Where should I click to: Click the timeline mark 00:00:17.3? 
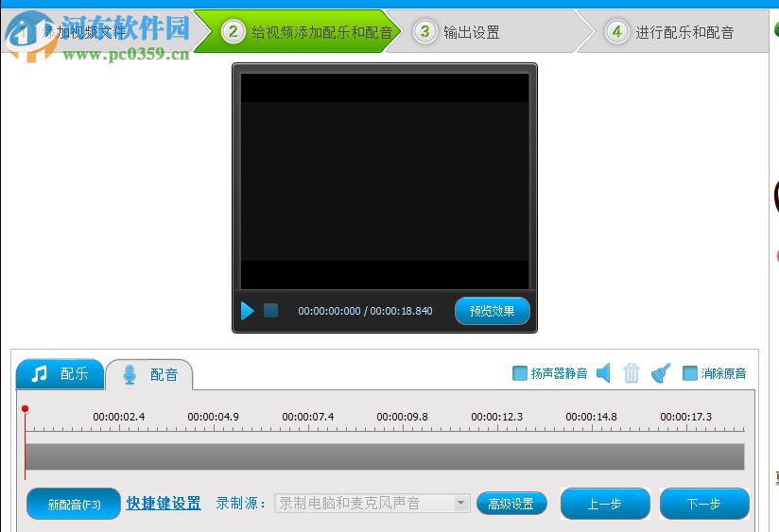tap(686, 417)
